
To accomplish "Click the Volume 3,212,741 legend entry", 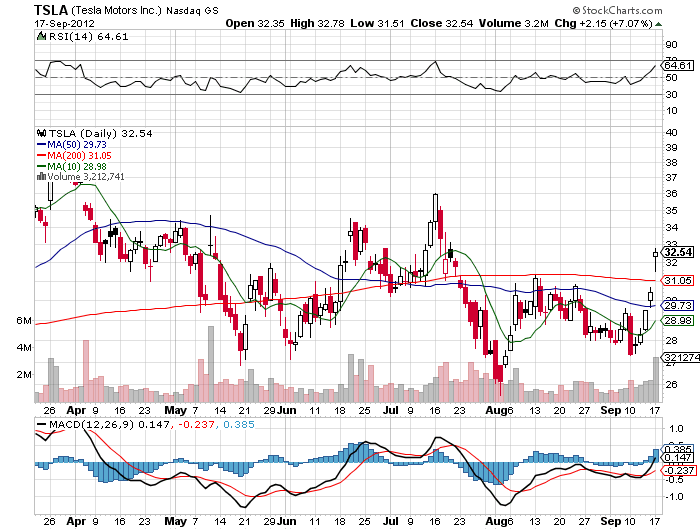I will coord(86,177).
